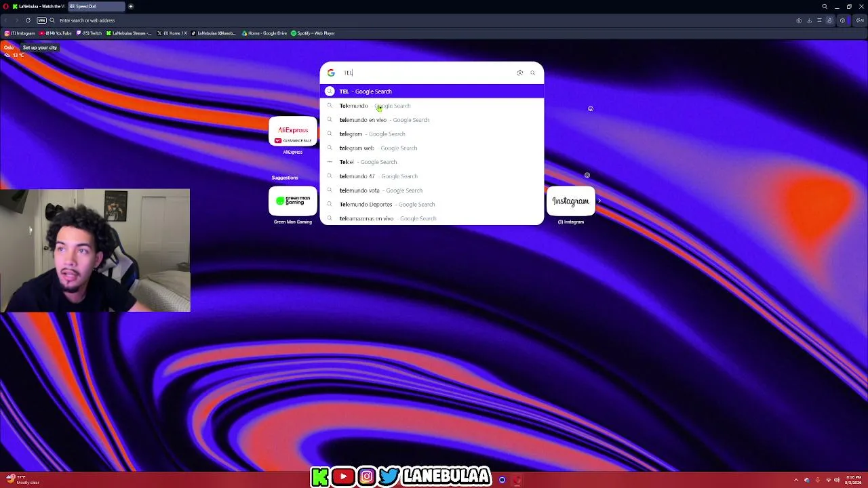868x488 pixels.
Task: Show hidden system tray icons
Action: pyautogui.click(x=796, y=480)
